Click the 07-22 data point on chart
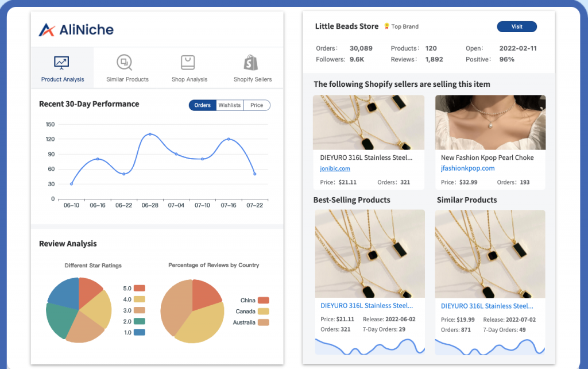Screen dimensions: 588x369 tap(255, 174)
